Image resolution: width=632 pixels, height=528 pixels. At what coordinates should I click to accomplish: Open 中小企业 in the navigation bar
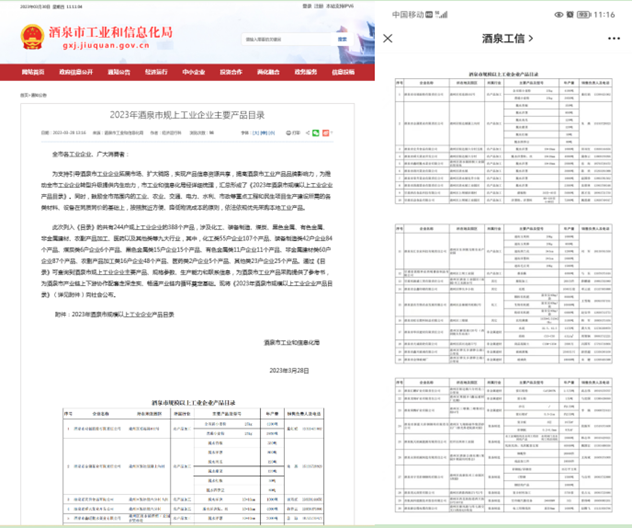[193, 72]
